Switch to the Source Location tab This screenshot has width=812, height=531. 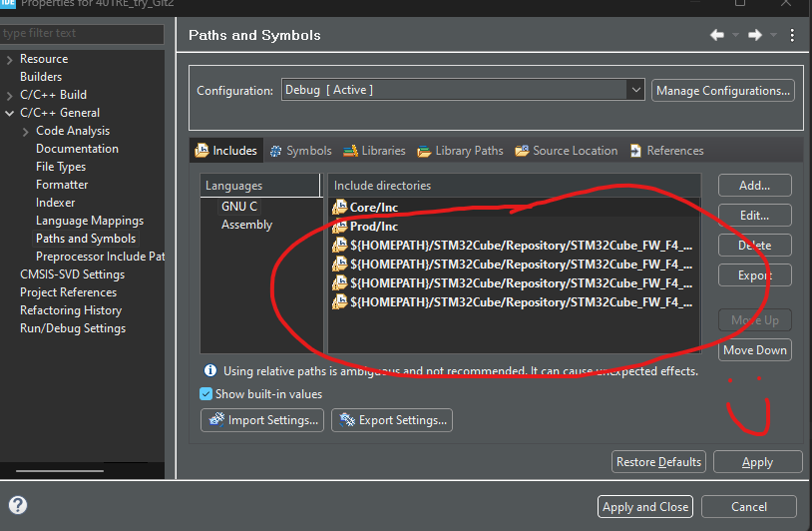click(567, 151)
